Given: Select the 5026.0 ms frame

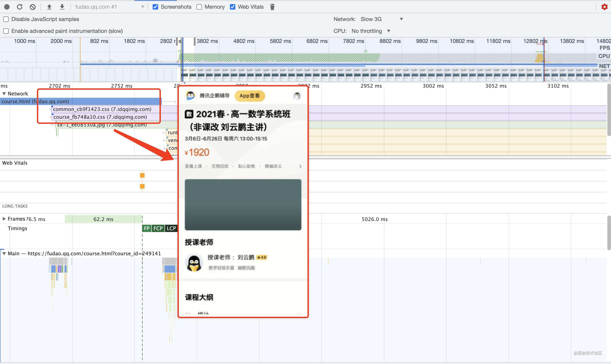Looking at the screenshot, I should (375, 219).
